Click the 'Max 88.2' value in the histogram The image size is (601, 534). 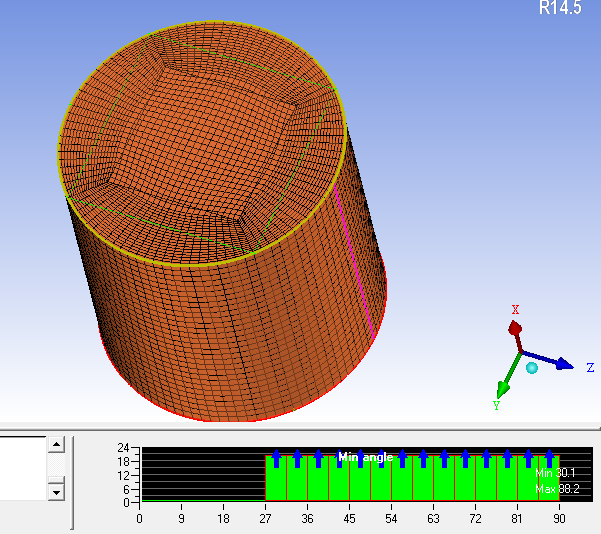[557, 489]
